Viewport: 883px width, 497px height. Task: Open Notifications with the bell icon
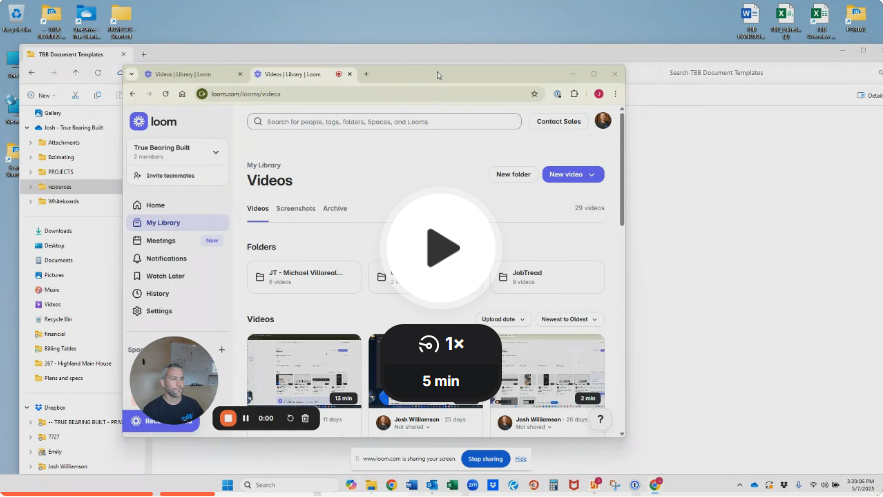(x=137, y=258)
